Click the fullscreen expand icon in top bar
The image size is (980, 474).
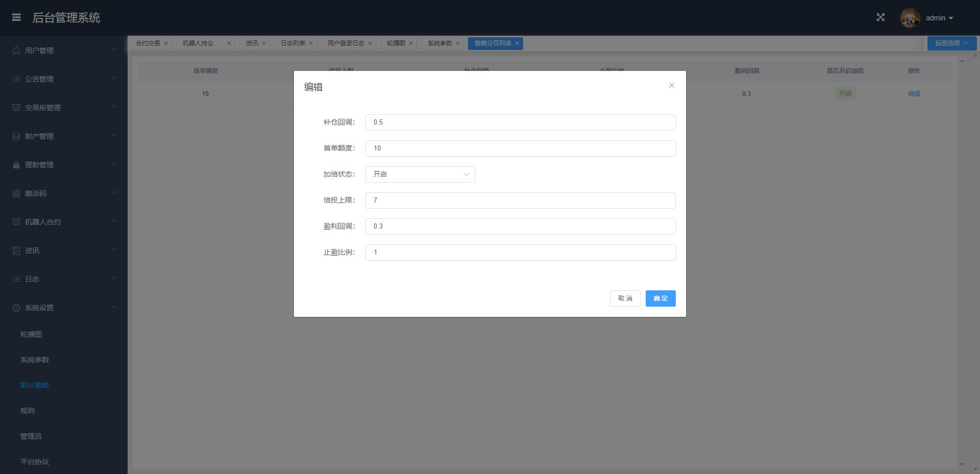[x=880, y=17]
